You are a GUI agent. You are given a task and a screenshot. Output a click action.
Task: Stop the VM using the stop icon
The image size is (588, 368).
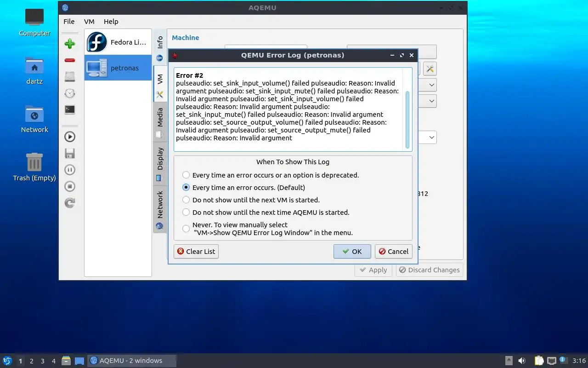tap(70, 186)
